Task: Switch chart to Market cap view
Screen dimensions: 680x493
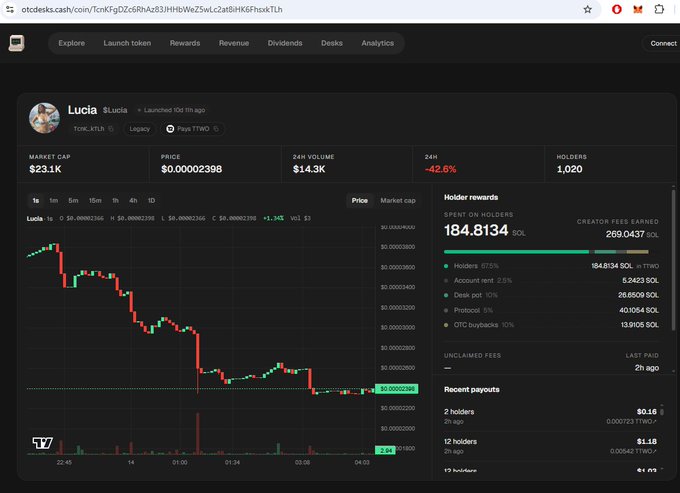Action: pyautogui.click(x=398, y=200)
